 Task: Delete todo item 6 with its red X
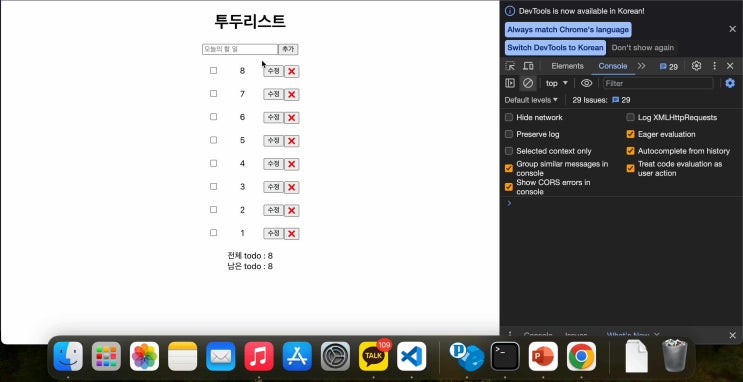click(x=291, y=118)
